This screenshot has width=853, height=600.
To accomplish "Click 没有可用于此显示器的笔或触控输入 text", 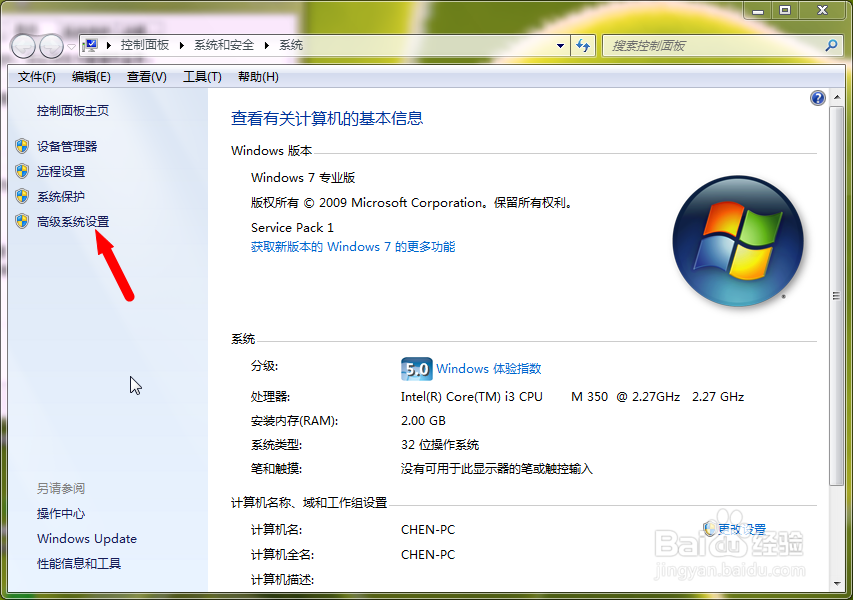I will (x=497, y=469).
